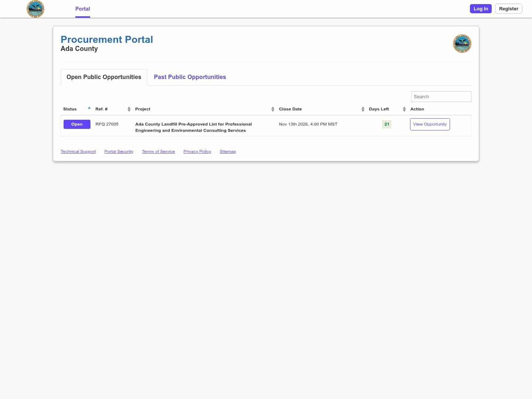Click the Log In button
The height and width of the screenshot is (399, 532).
[481, 9]
